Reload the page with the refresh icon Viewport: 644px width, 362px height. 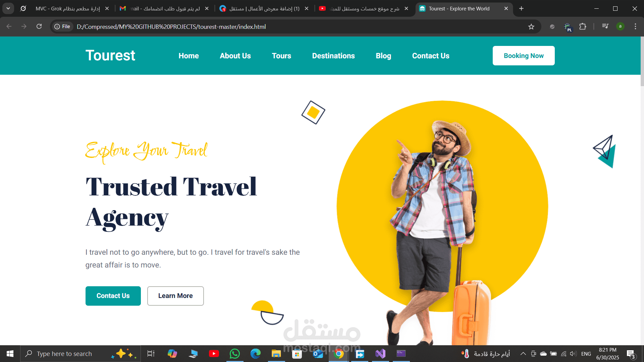pyautogui.click(x=39, y=26)
